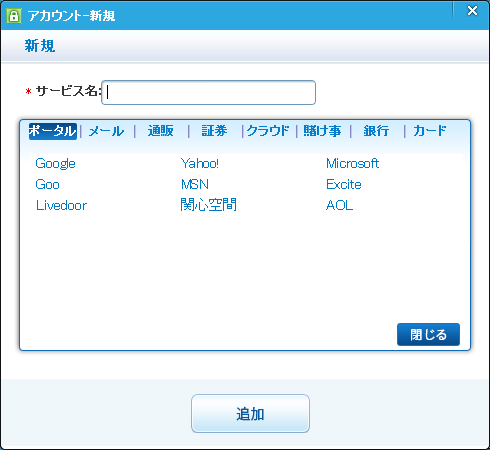Switch to the 証券 category tab
The height and width of the screenshot is (450, 490).
tap(214, 131)
